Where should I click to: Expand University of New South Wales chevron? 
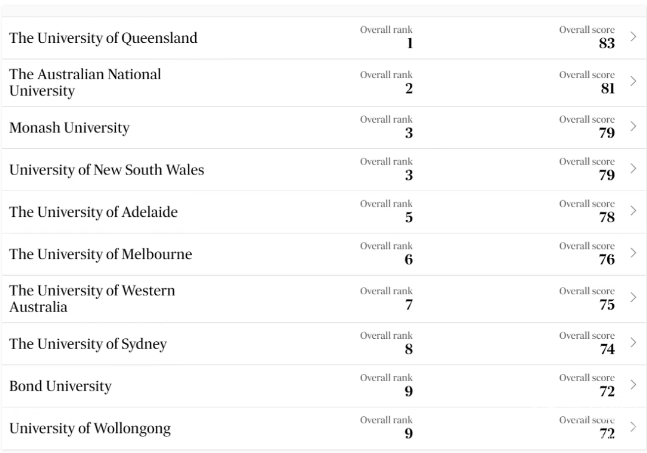tap(633, 168)
